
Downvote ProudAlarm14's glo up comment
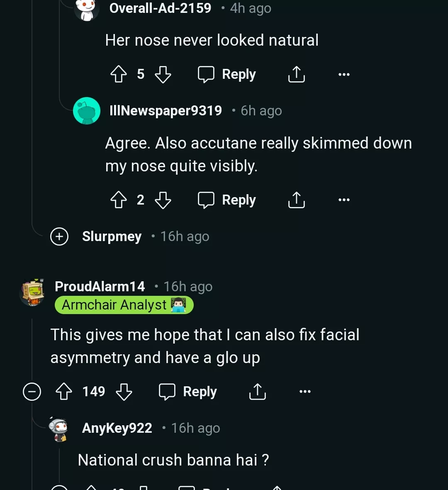(124, 392)
